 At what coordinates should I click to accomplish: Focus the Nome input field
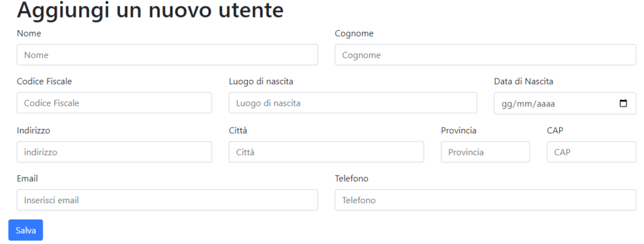pos(167,55)
